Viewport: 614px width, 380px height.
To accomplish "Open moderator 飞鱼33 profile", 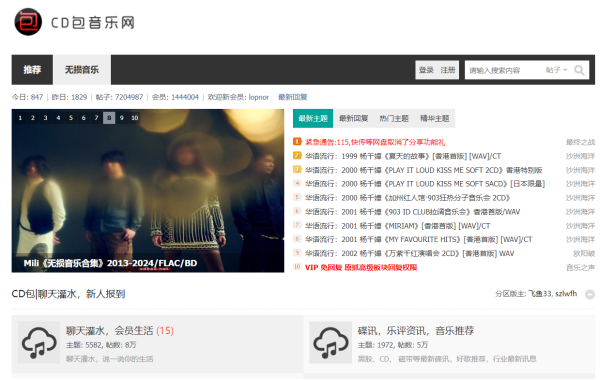I will pyautogui.click(x=540, y=294).
